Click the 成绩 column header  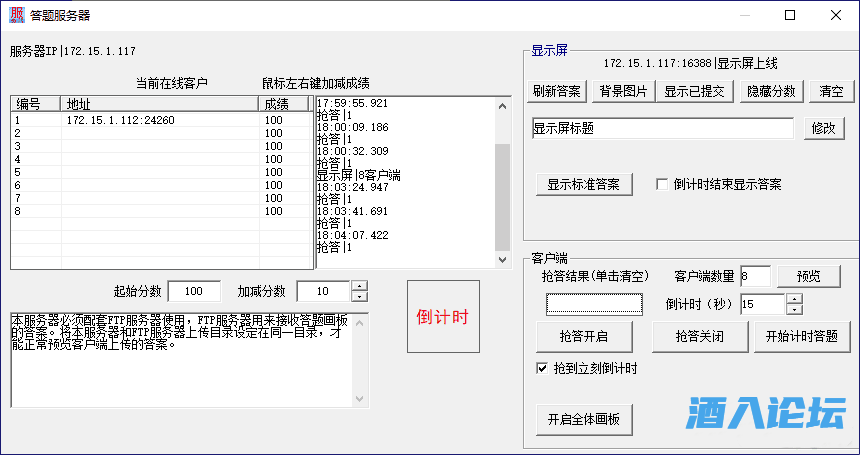pyautogui.click(x=285, y=104)
